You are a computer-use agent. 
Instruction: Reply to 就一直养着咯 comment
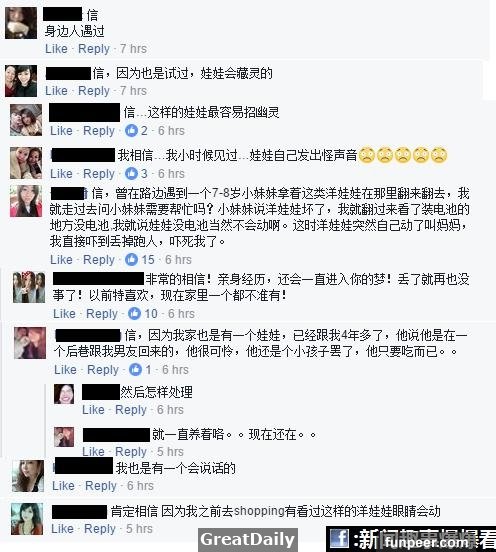coord(131,451)
